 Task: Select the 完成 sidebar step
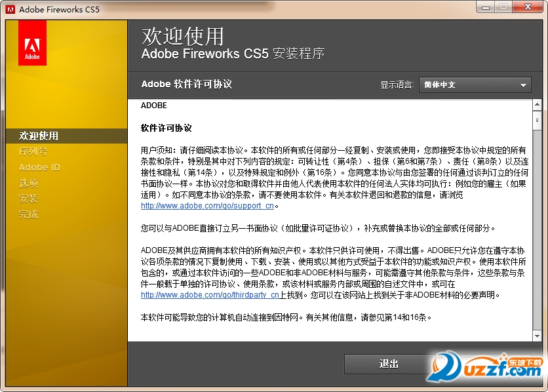pos(28,214)
